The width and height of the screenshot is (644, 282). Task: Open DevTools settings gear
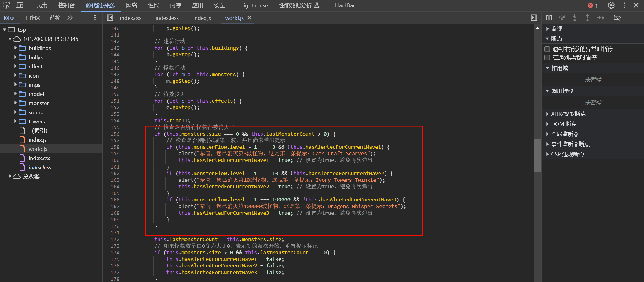(x=611, y=5)
